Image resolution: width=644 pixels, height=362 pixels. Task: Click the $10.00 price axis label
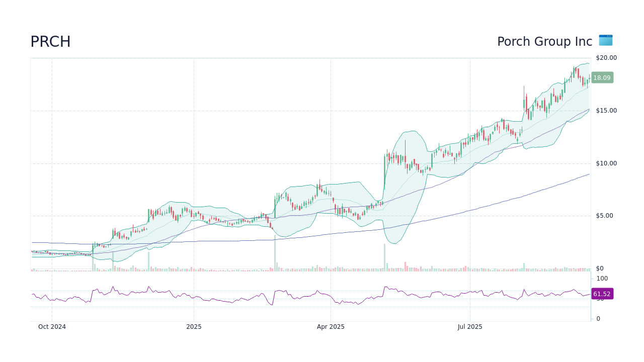pyautogui.click(x=606, y=163)
